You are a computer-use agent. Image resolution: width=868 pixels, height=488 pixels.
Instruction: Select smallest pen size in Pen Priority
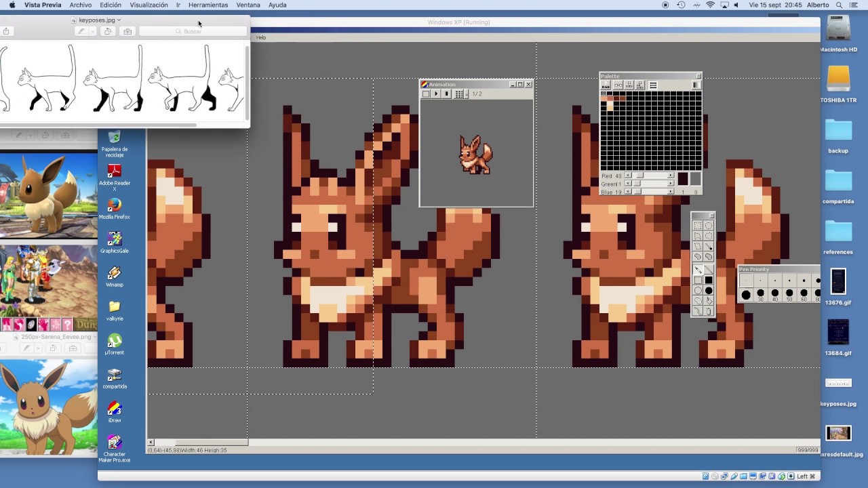click(746, 280)
